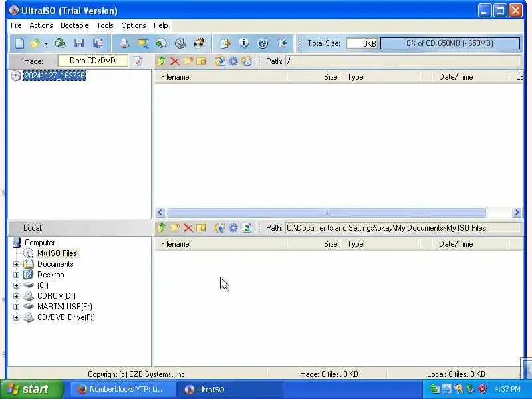Click the Save As toolbar icon
The image size is (532, 399).
pos(98,43)
